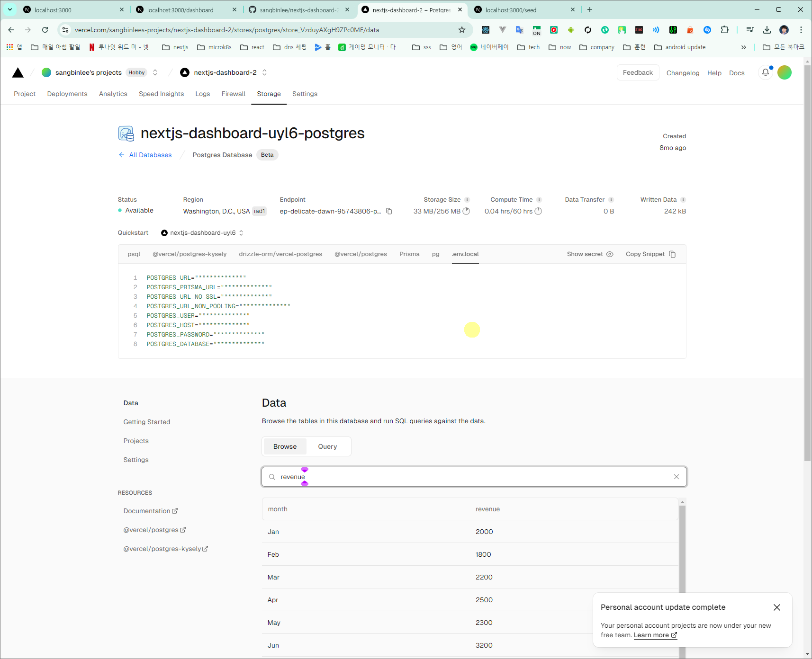812x659 pixels.
Task: Show Compute Time info tooltip
Action: (539, 200)
